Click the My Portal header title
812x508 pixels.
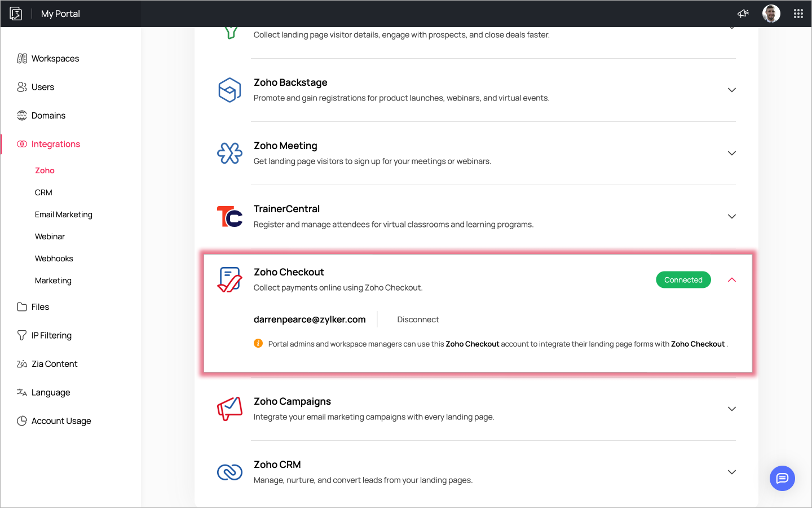[x=60, y=14]
